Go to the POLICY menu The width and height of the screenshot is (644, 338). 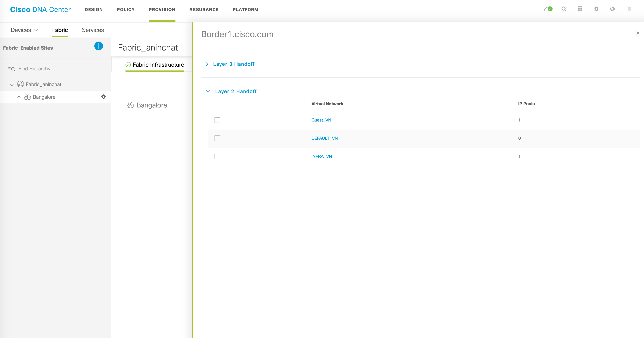point(126,9)
